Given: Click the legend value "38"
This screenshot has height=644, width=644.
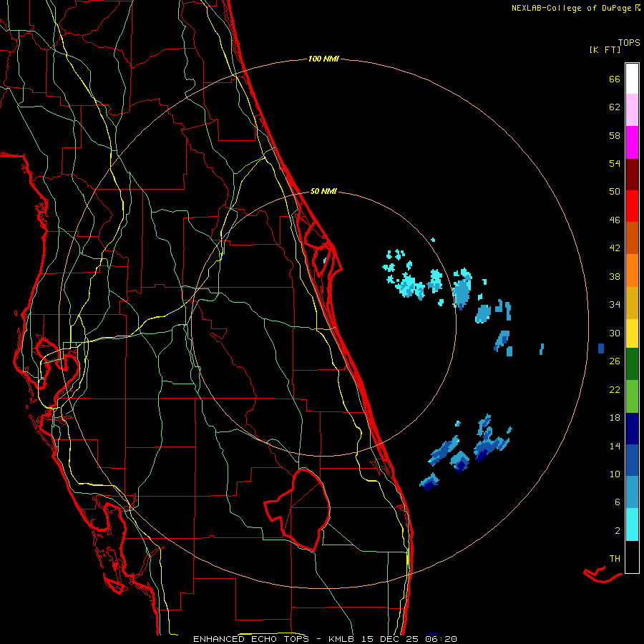Looking at the screenshot, I should (615, 276).
